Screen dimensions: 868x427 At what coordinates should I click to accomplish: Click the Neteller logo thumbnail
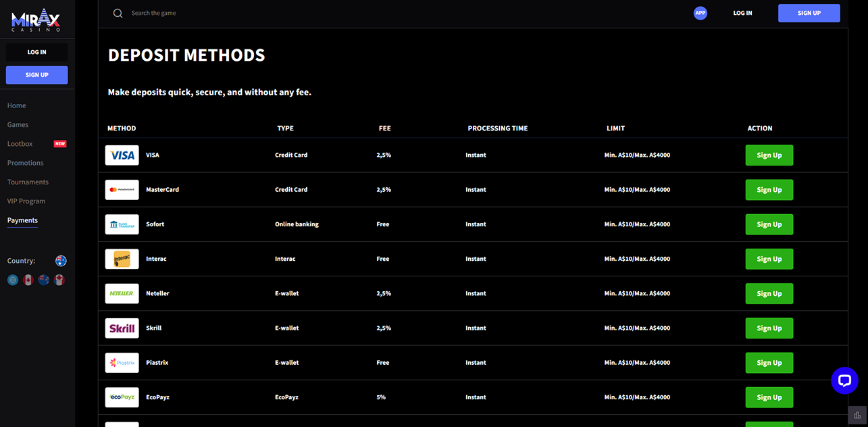[122, 294]
